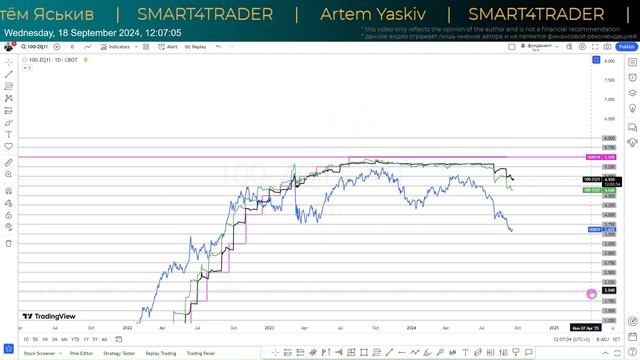Open the go to date calendar icon
The image size is (640, 360).
pos(118,339)
